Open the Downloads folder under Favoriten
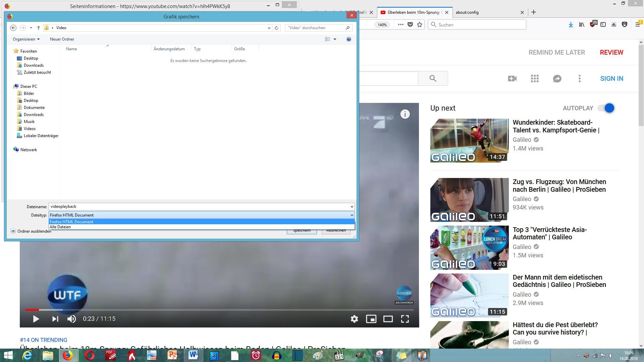This screenshot has height=362, width=644. [34, 65]
